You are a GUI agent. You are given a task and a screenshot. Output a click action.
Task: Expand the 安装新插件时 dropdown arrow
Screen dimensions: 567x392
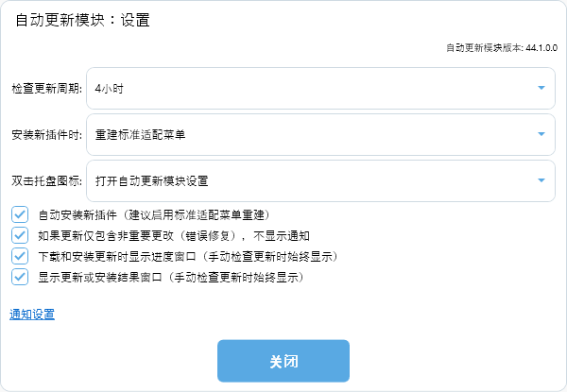pyautogui.click(x=541, y=134)
